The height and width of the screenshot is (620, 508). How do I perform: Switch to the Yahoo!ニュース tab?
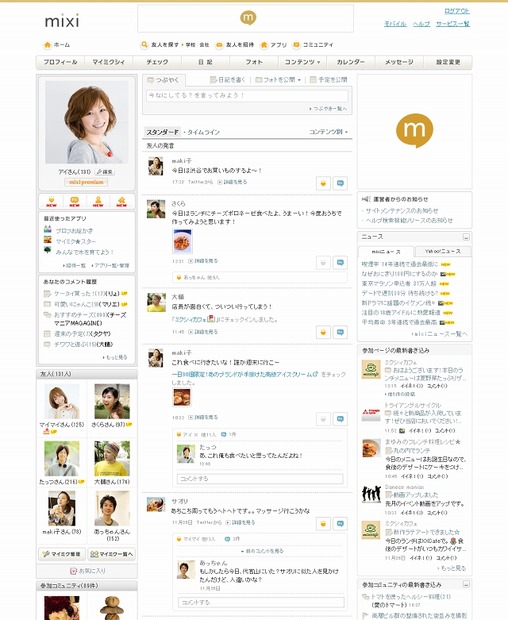point(443,251)
